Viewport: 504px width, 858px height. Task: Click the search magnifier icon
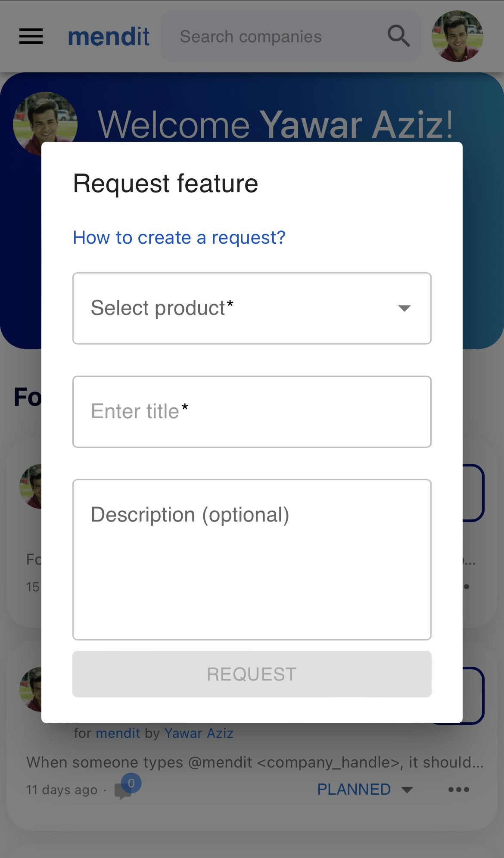tap(398, 36)
